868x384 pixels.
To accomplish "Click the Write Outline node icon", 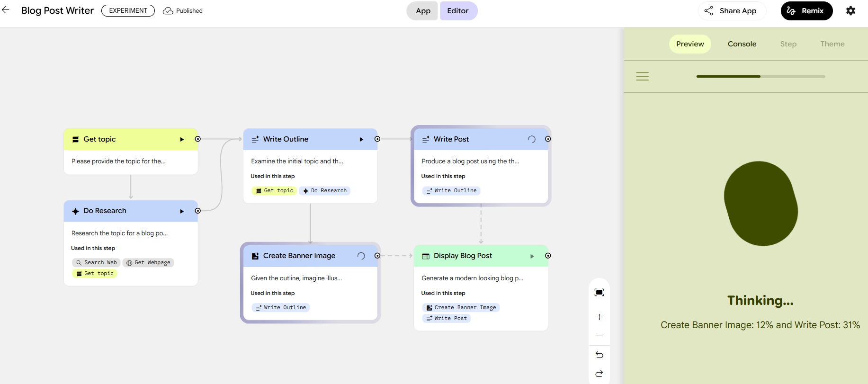I will 255,139.
